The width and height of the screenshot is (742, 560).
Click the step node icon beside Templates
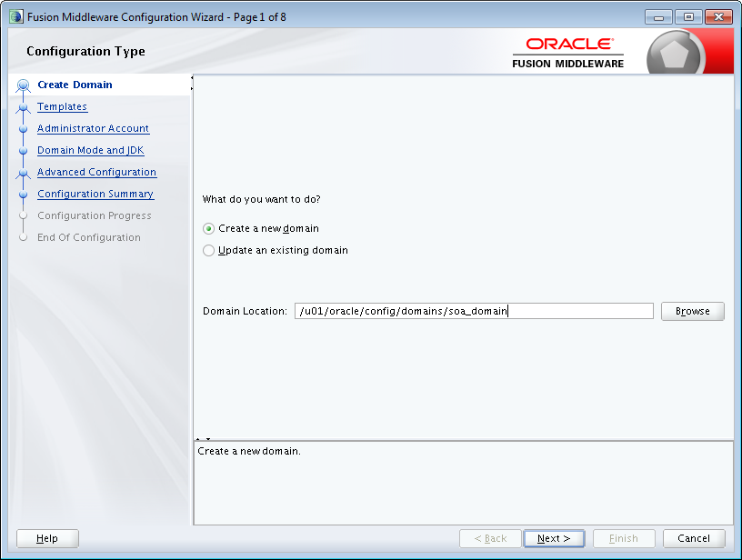tap(24, 106)
